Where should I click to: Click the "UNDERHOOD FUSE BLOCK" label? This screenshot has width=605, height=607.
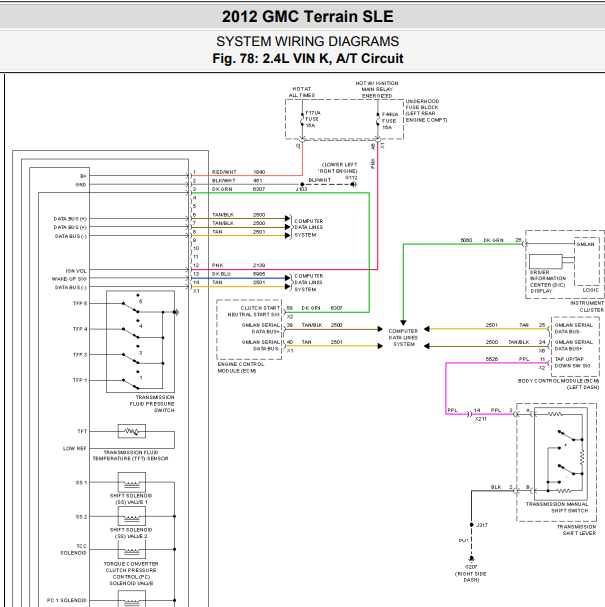422,104
